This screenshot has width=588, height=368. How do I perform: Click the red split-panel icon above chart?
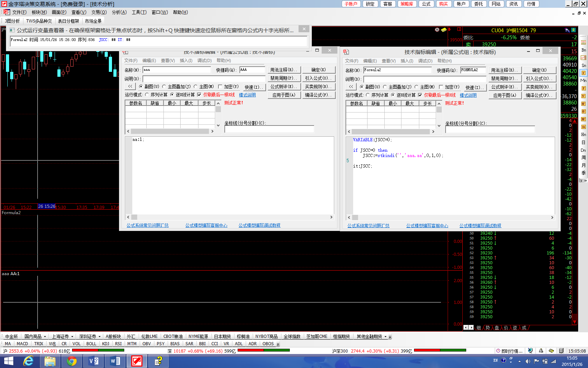(x=459, y=29)
